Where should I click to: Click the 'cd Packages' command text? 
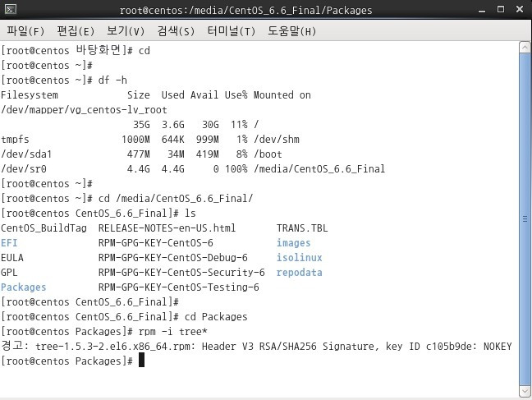(x=216, y=317)
